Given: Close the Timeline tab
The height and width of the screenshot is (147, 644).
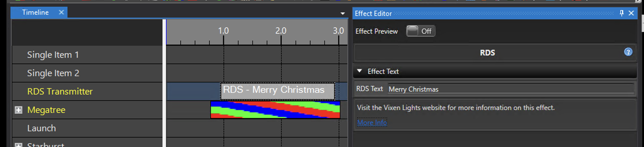Looking at the screenshot, I should [61, 12].
